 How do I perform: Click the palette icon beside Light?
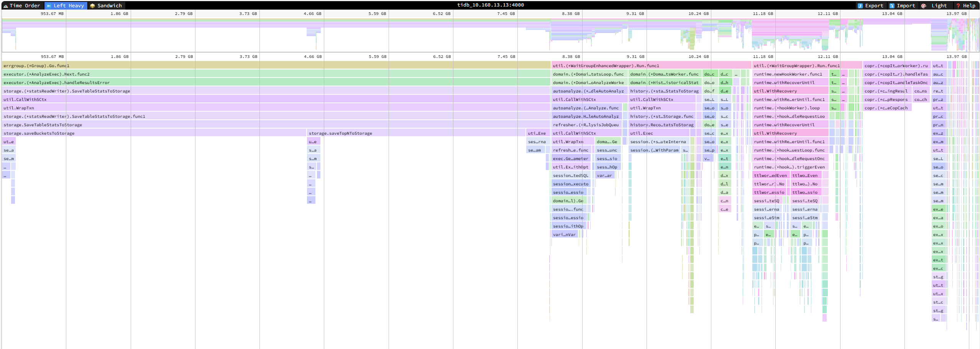[924, 6]
